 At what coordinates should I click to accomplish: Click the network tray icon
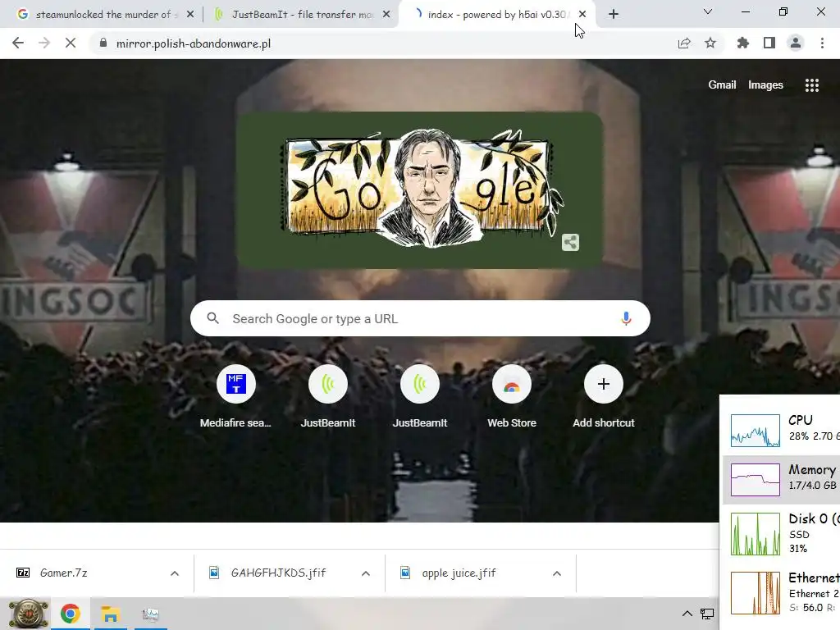coord(707,614)
